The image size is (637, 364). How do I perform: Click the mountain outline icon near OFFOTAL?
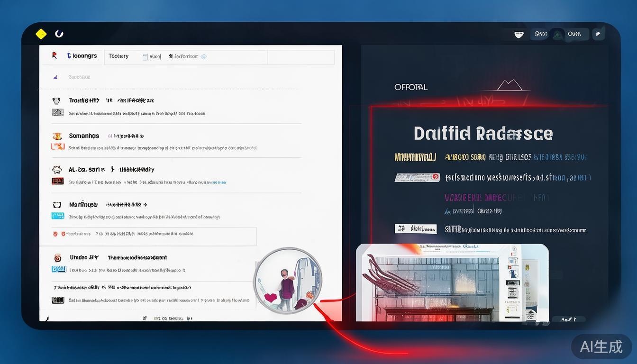point(509,85)
